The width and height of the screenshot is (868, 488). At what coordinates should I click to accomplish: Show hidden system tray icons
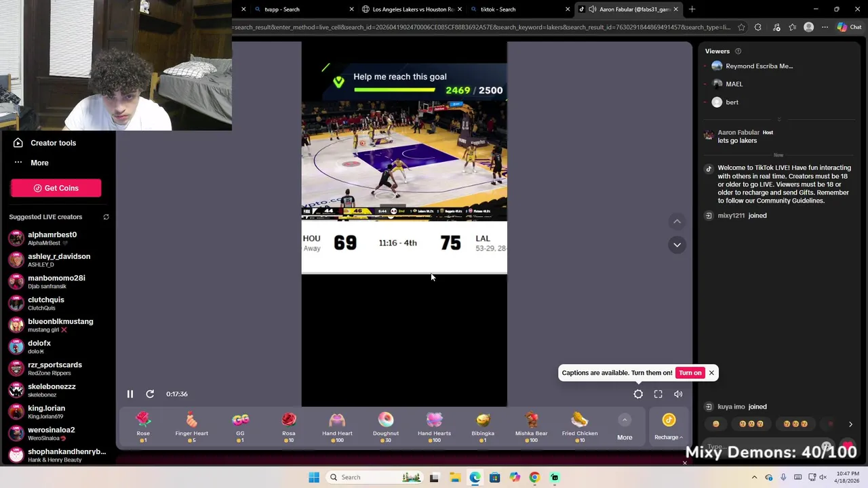[x=754, y=477]
